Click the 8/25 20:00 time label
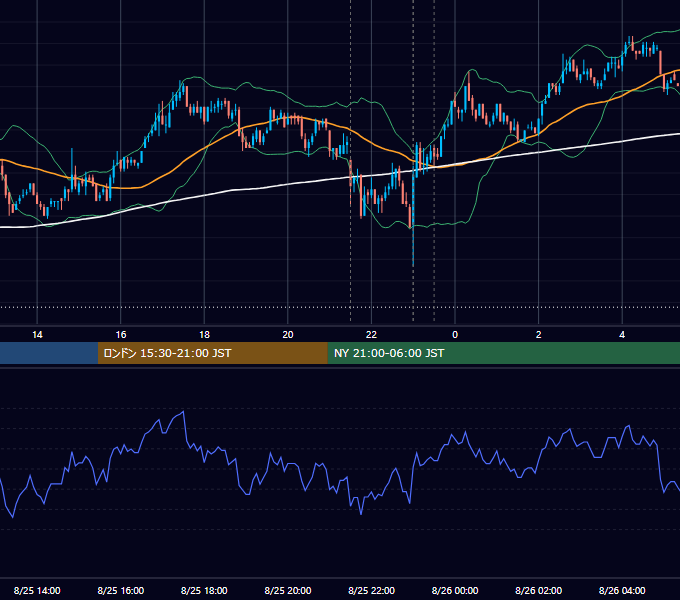Screen dimensions: 680x600 (288, 590)
